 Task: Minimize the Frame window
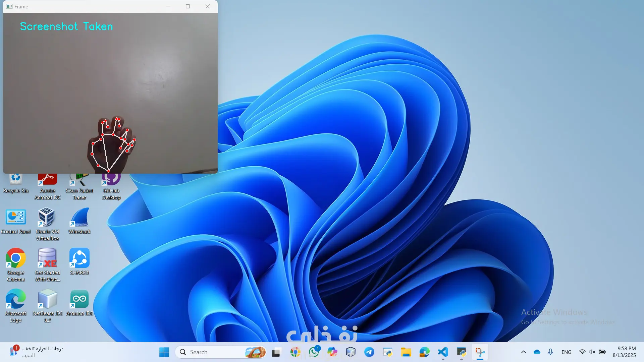coord(168,6)
